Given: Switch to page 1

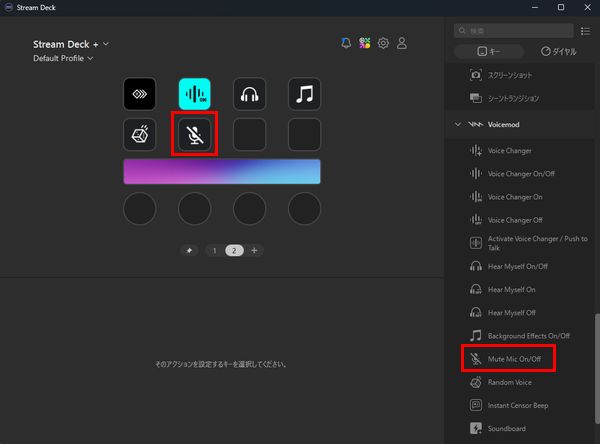Looking at the screenshot, I should [x=215, y=251].
